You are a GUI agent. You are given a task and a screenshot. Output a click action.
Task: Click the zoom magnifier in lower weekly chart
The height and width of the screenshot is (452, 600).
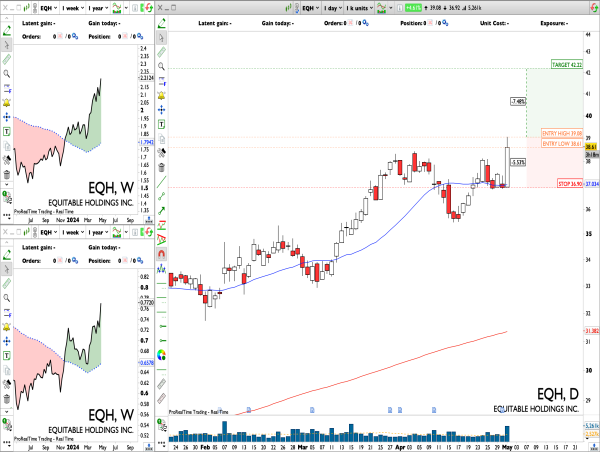[x=7, y=298]
